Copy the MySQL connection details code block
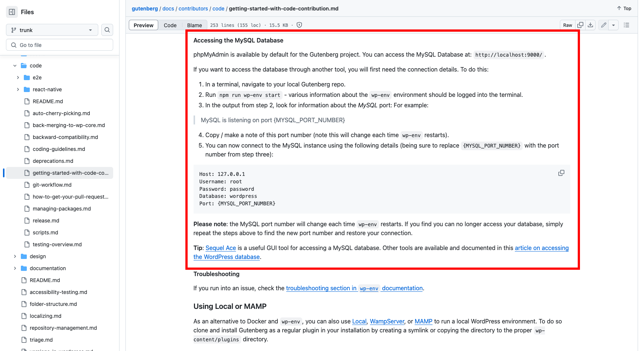The height and width of the screenshot is (351, 644). click(x=561, y=173)
